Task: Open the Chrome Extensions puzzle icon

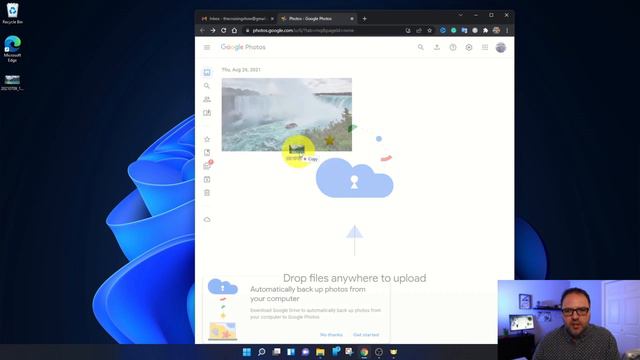Action: tap(485, 30)
